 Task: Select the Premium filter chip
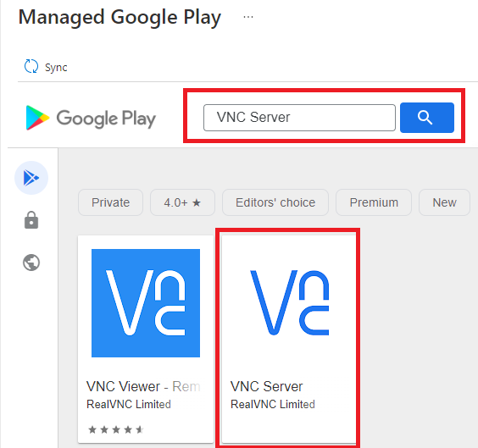pos(374,202)
